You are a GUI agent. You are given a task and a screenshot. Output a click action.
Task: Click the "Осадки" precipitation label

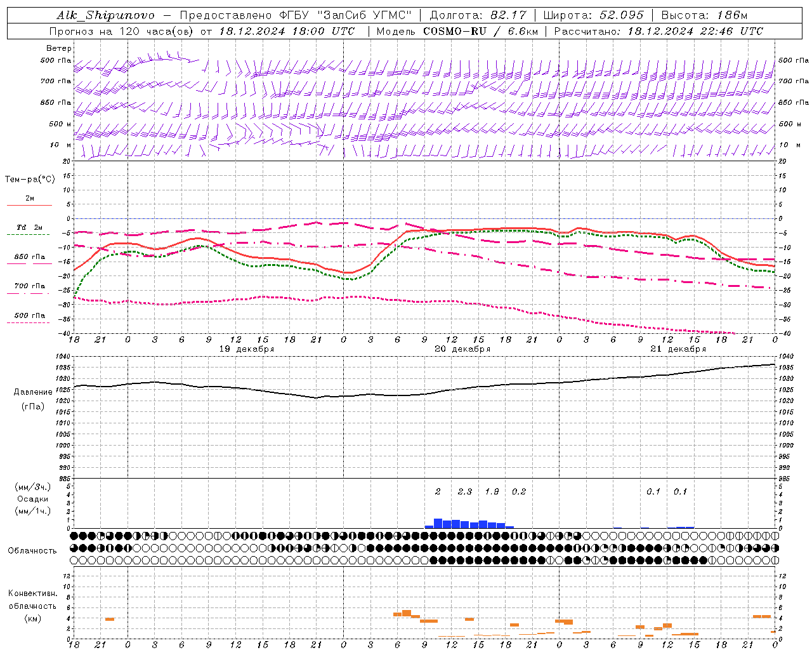pyautogui.click(x=33, y=499)
